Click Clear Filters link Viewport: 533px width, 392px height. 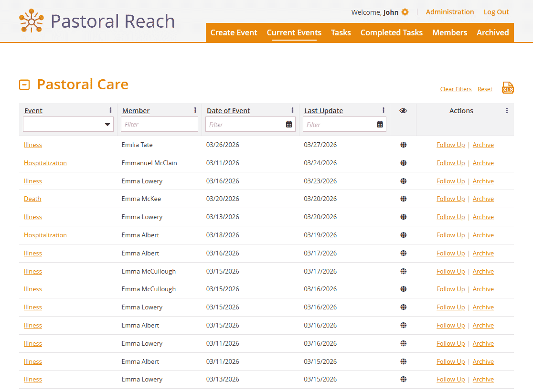456,89
